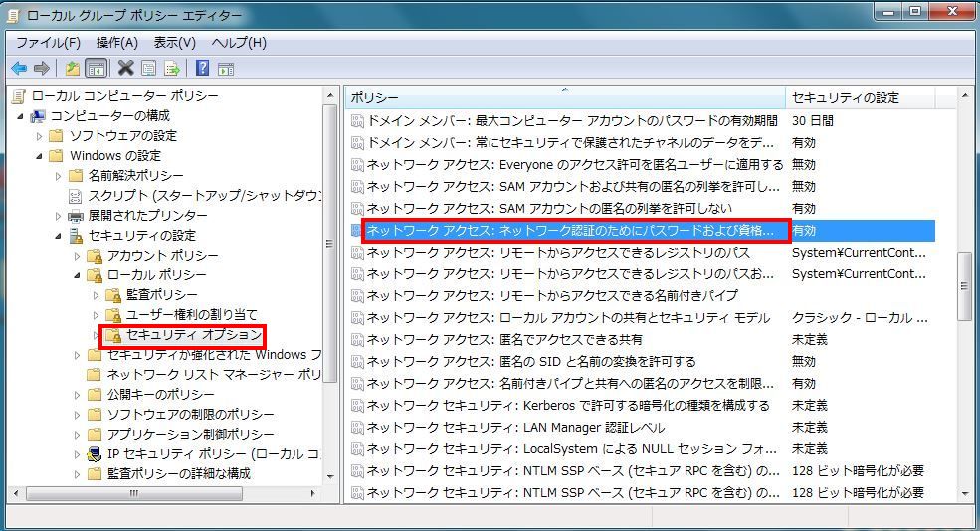Viewport: 980px width, 531px height.
Task: Expand the アカウント ポリシー node
Action: click(x=77, y=256)
